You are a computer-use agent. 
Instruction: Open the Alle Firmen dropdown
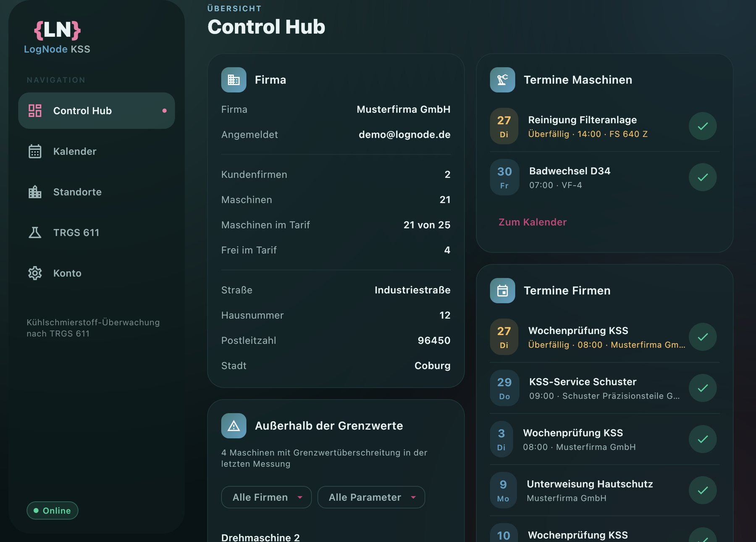[x=266, y=497]
